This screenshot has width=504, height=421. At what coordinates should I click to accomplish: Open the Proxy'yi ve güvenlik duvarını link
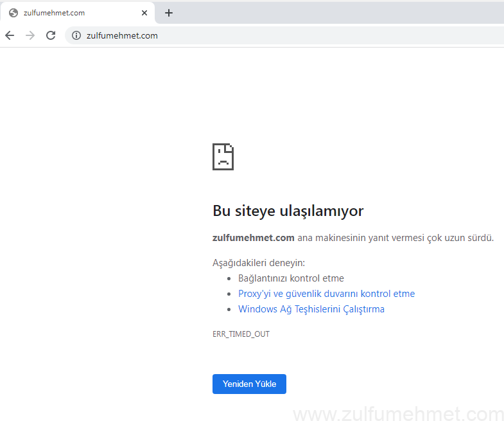pyautogui.click(x=326, y=294)
